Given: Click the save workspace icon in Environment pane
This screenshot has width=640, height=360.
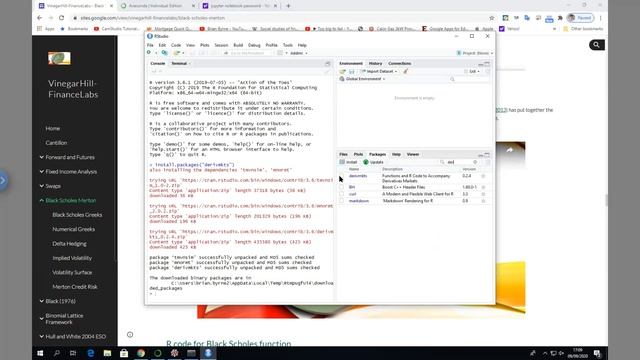Looking at the screenshot, I should [351, 71].
